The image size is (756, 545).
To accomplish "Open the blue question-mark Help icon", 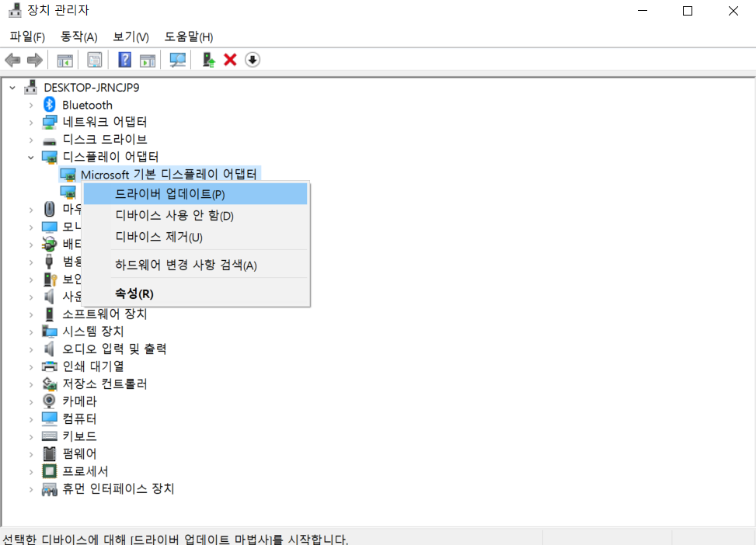I will click(x=125, y=60).
